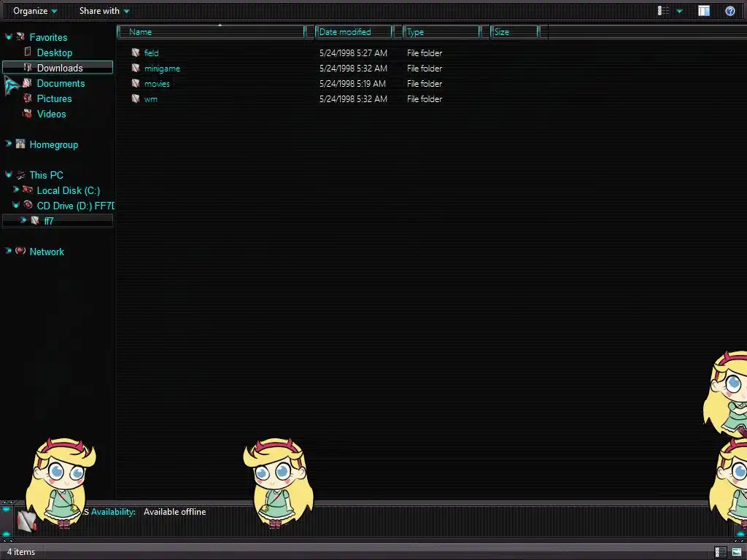
Task: Click the Desktop shortcut icon
Action: click(28, 52)
